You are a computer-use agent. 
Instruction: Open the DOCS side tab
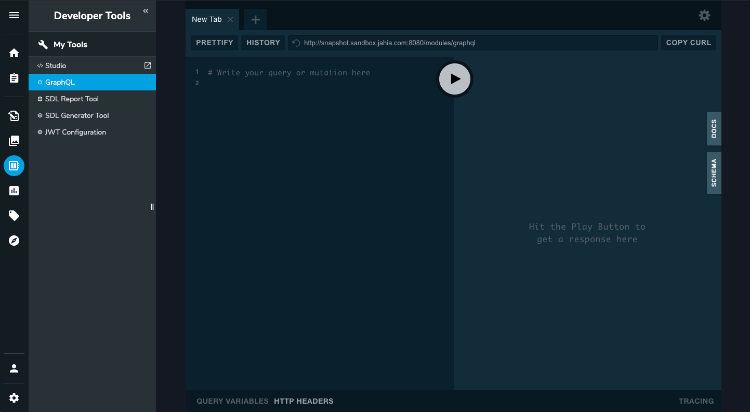pos(714,129)
